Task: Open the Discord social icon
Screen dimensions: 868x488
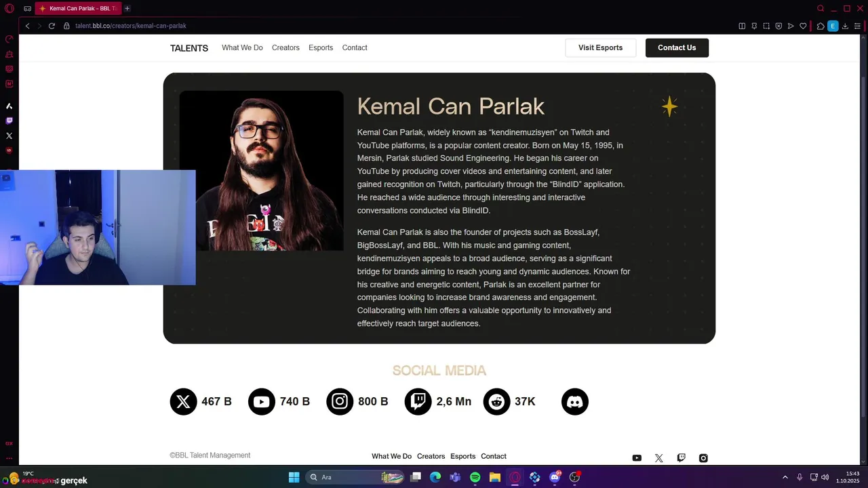Action: click(x=575, y=402)
